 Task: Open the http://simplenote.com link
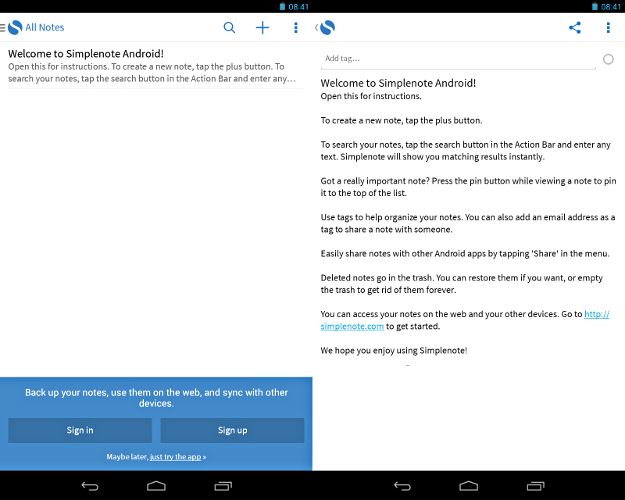coord(465,320)
